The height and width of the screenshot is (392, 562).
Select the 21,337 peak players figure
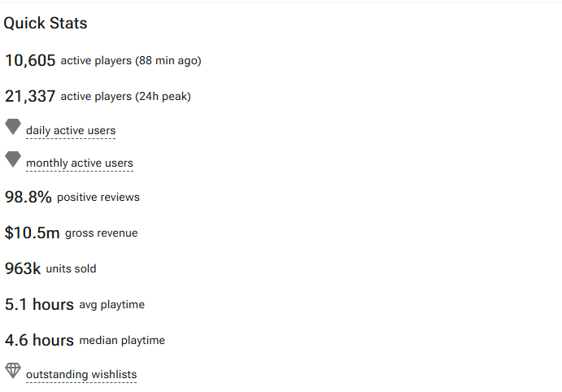click(x=30, y=96)
